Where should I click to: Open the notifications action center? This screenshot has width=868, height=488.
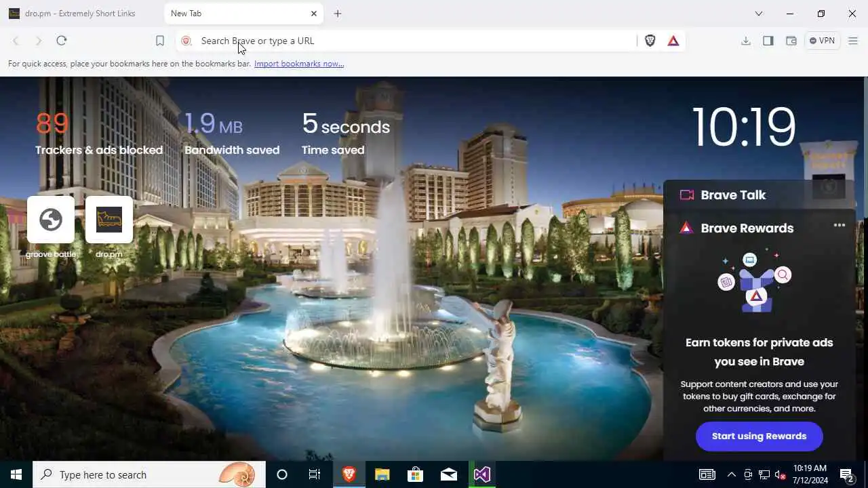847,474
